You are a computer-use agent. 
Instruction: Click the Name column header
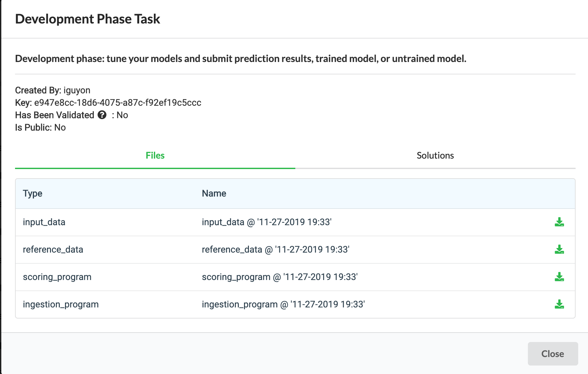tap(214, 193)
